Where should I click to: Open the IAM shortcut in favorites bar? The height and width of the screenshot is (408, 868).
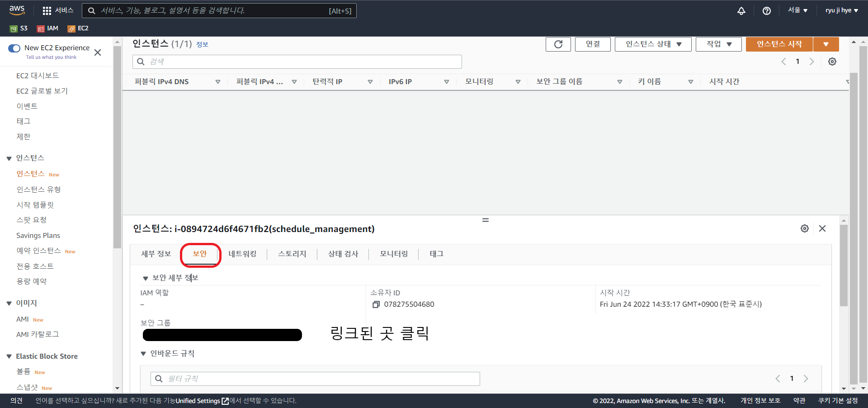tap(48, 28)
